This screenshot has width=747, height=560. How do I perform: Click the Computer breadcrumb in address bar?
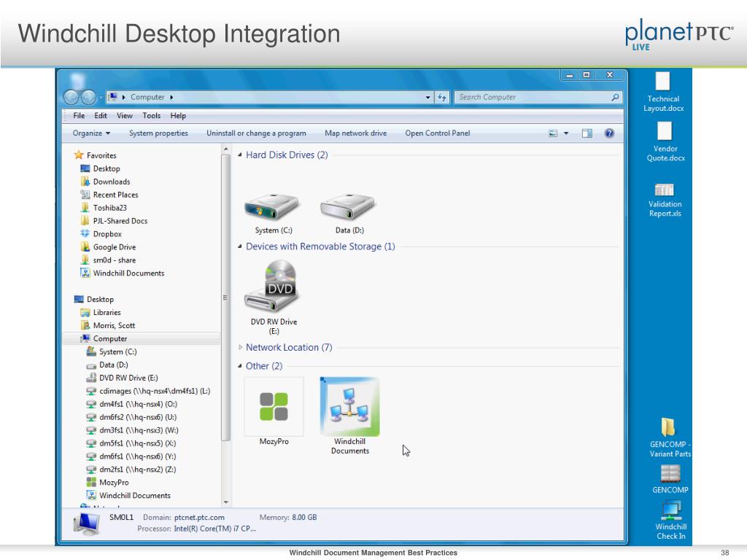[x=147, y=97]
